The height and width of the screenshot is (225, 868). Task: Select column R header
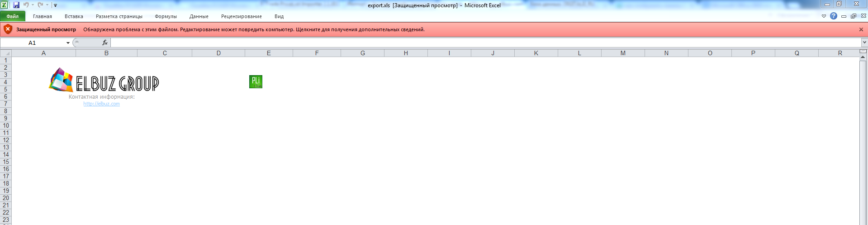coord(840,53)
